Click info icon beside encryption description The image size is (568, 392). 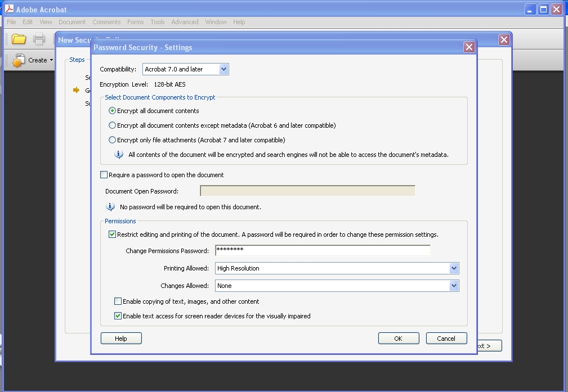(118, 155)
